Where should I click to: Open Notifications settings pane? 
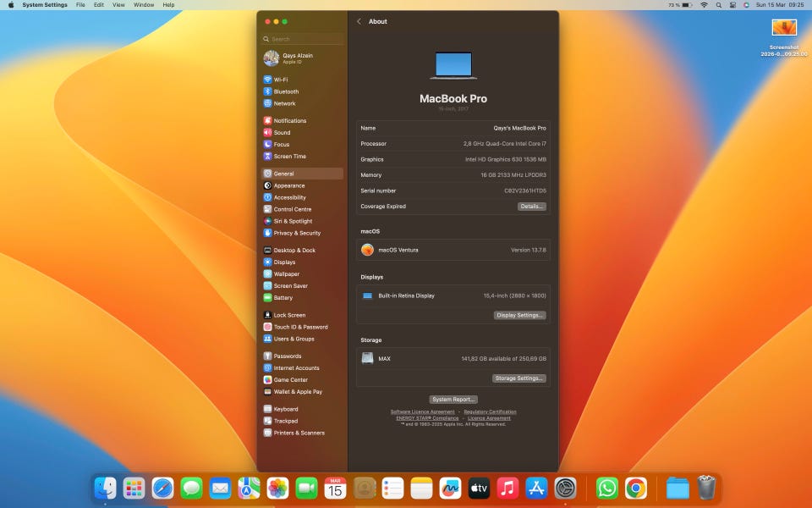click(289, 121)
